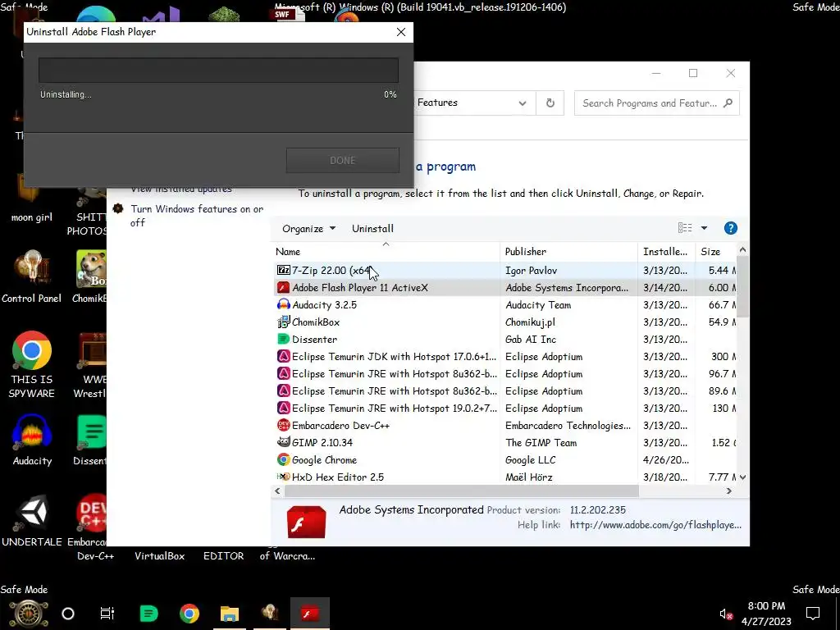Viewport: 840px width, 630px height.
Task: Select the 7-Zip 22.00 icon in program list
Action: pos(283,271)
